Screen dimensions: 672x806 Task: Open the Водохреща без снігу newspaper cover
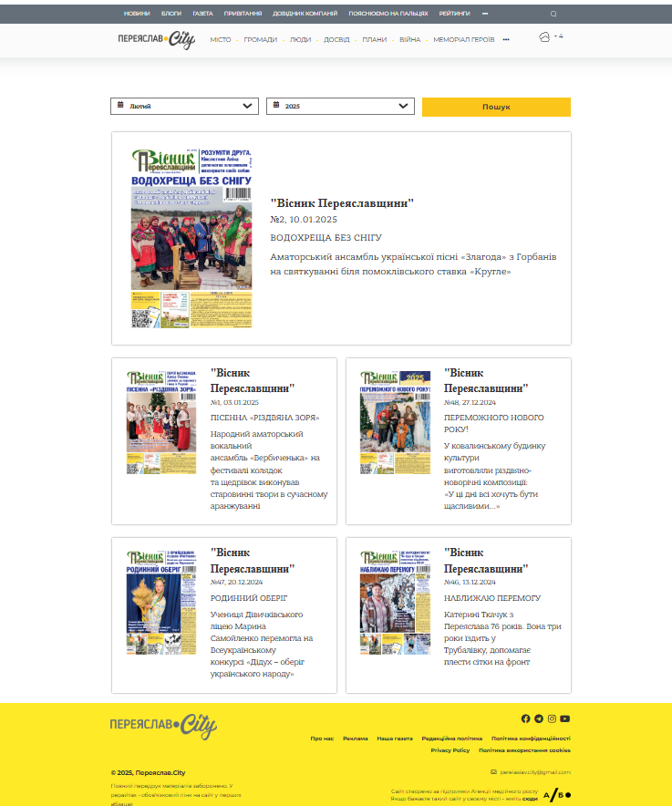point(191,237)
